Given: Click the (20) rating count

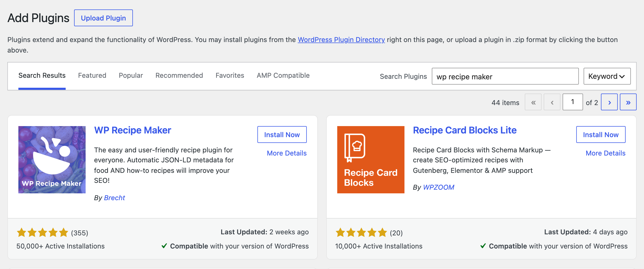Looking at the screenshot, I should click(x=396, y=233).
